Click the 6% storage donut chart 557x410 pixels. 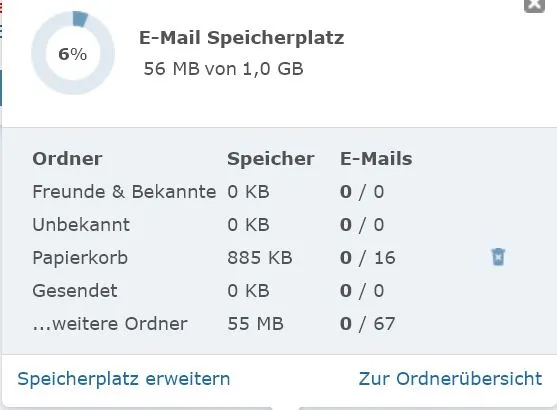click(x=73, y=53)
